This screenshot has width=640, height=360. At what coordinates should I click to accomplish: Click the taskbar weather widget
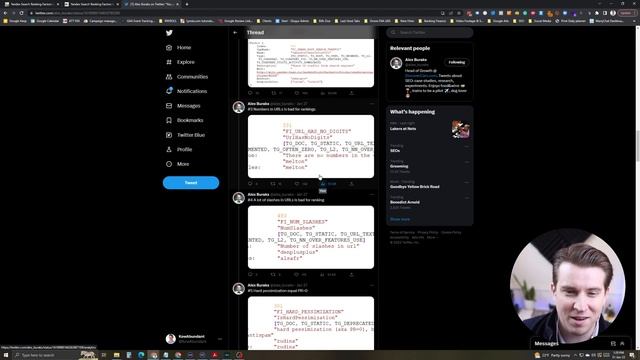(552, 355)
